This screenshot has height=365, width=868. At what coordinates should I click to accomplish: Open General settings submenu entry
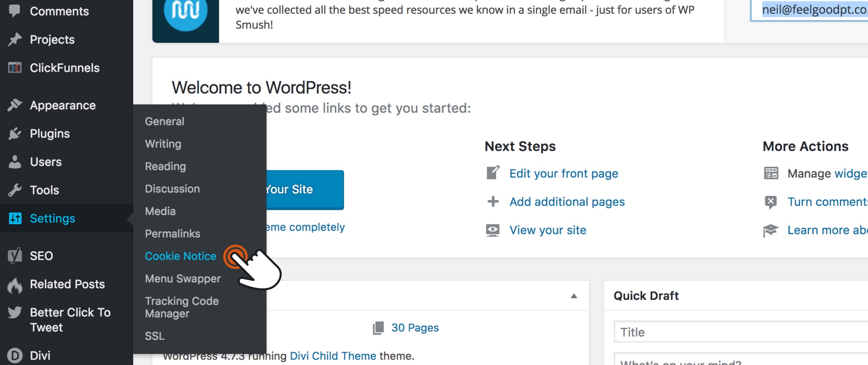[165, 122]
